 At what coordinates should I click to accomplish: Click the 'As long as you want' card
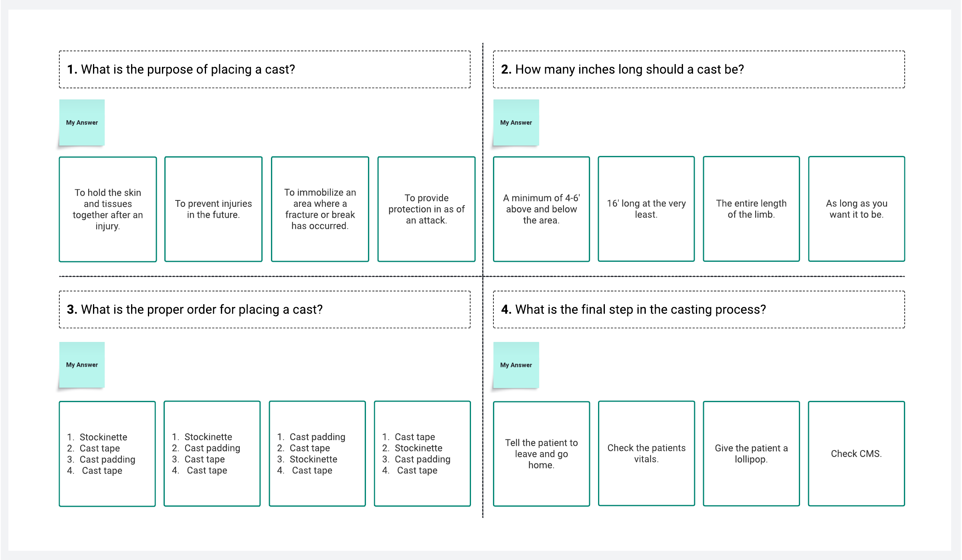click(x=857, y=209)
